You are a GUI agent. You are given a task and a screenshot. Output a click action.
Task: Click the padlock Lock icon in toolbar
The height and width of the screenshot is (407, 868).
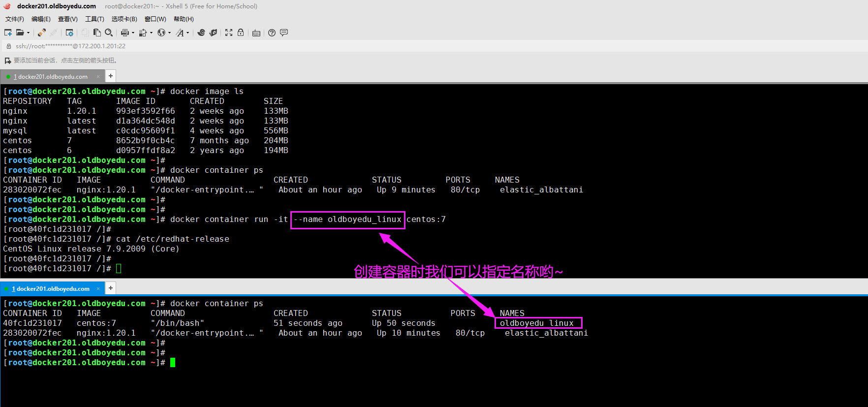coord(241,32)
